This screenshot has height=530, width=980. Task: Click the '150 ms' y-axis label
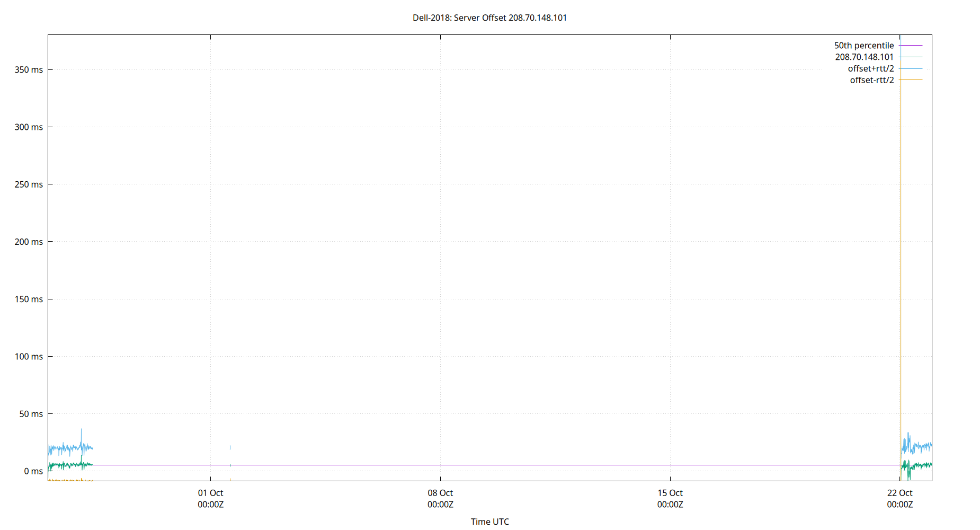pos(29,299)
